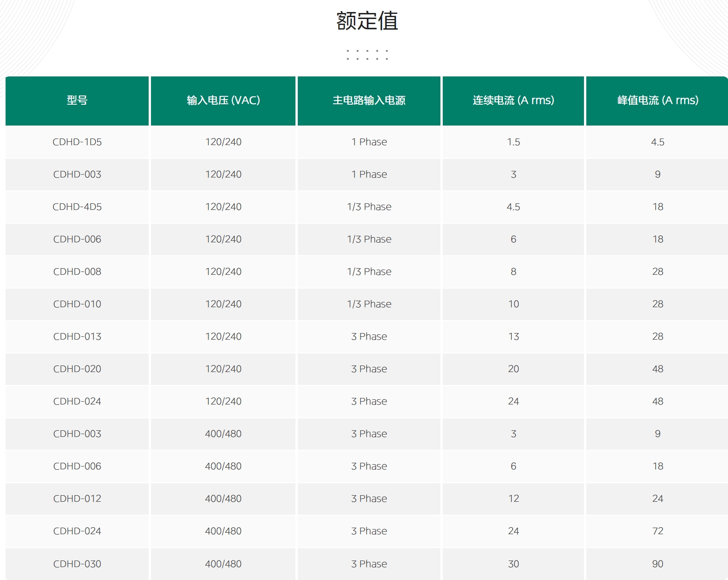Click the 1 Phase cell in CDHD-1D5 row
This screenshot has width=728, height=580.
(369, 142)
